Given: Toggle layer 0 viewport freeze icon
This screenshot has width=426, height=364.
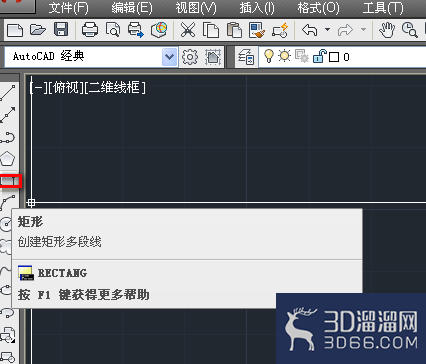Looking at the screenshot, I should 302,56.
